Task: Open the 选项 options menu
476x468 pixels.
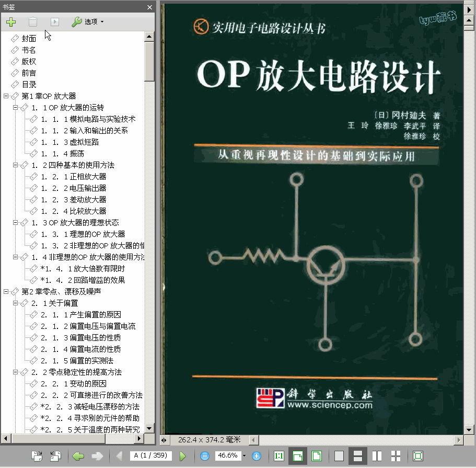Action: click(88, 21)
